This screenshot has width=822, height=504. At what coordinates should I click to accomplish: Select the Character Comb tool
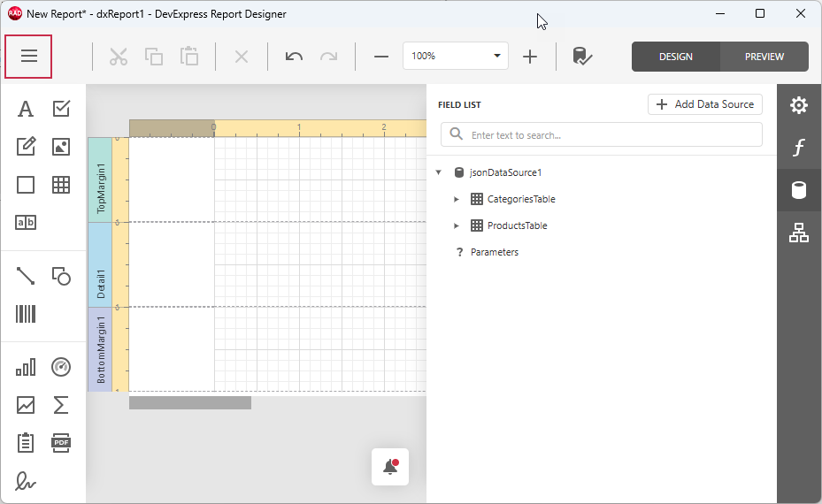coord(25,223)
